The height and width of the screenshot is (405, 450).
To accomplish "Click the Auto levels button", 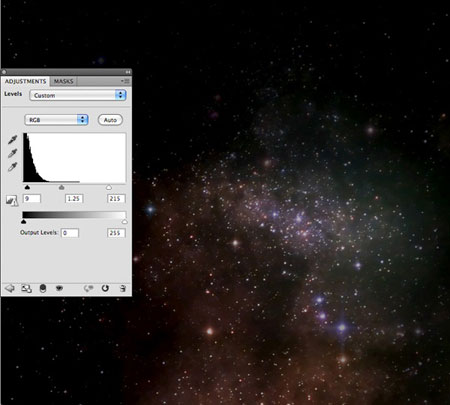I will click(110, 120).
